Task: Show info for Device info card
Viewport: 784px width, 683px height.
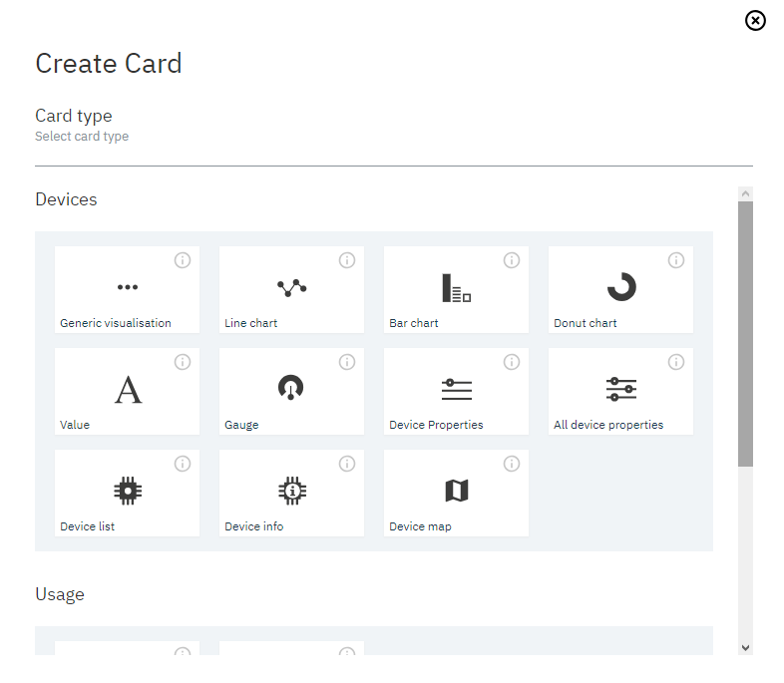Action: click(x=347, y=464)
